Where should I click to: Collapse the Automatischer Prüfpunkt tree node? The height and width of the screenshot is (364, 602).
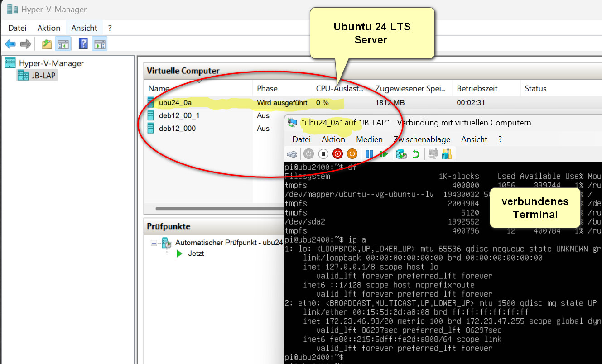(x=154, y=243)
